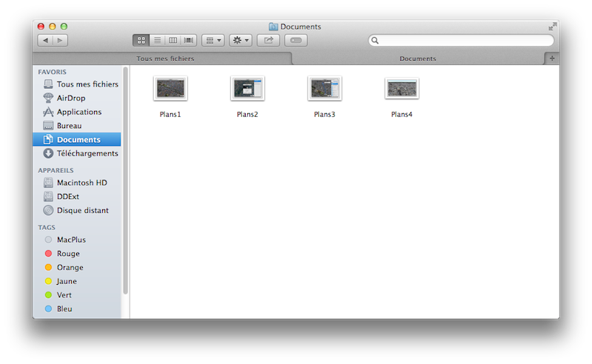Switch to list view
Screen dimensions: 592x364
pyautogui.click(x=157, y=40)
